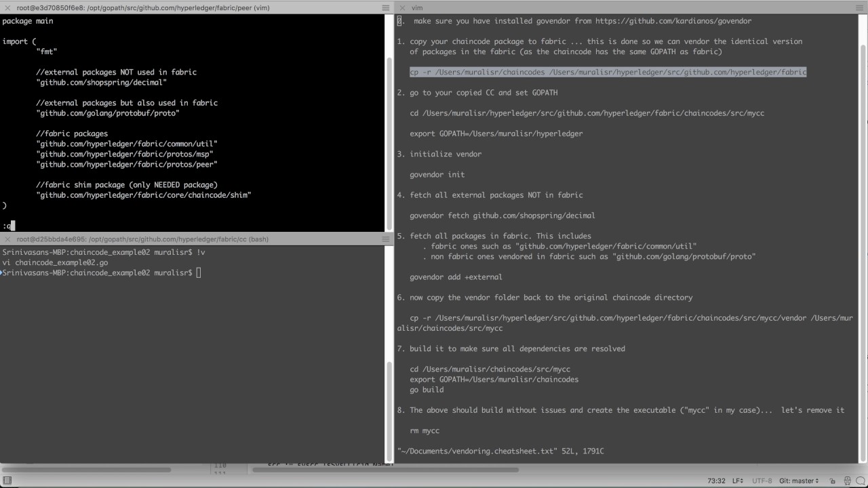Click the 'vi chaincode_example02.go' bash line
868x488 pixels.
(x=55, y=262)
